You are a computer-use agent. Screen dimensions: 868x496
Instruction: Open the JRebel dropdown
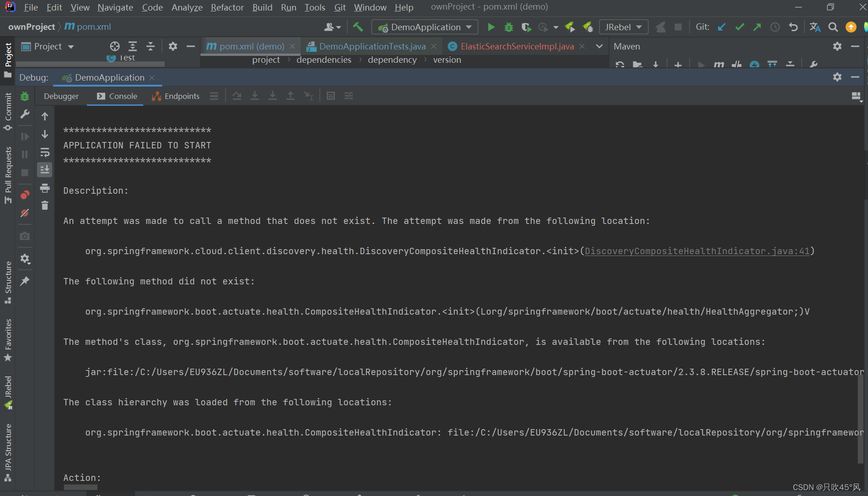tap(624, 27)
